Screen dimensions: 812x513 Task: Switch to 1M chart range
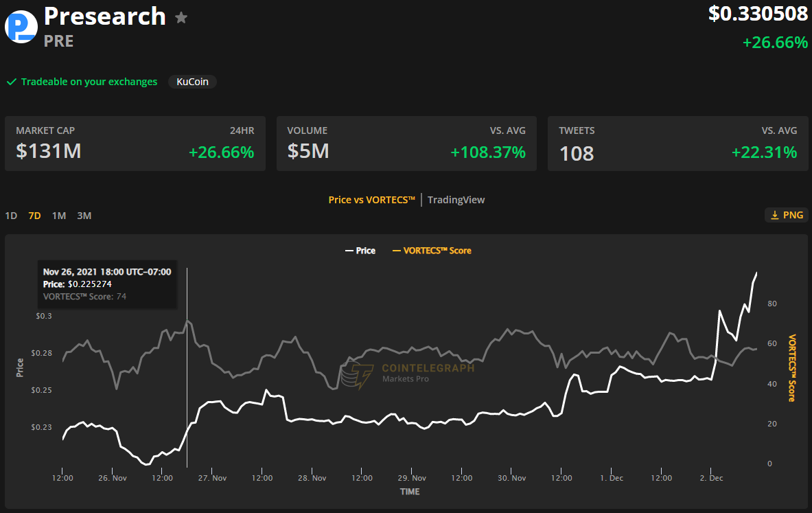[x=59, y=216]
